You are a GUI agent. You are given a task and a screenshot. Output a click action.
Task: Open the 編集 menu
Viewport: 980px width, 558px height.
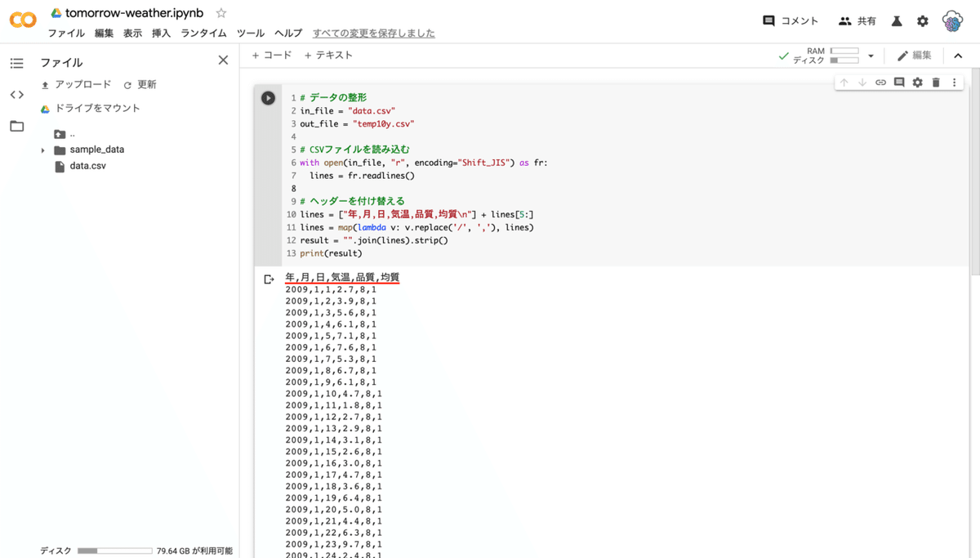click(x=104, y=33)
